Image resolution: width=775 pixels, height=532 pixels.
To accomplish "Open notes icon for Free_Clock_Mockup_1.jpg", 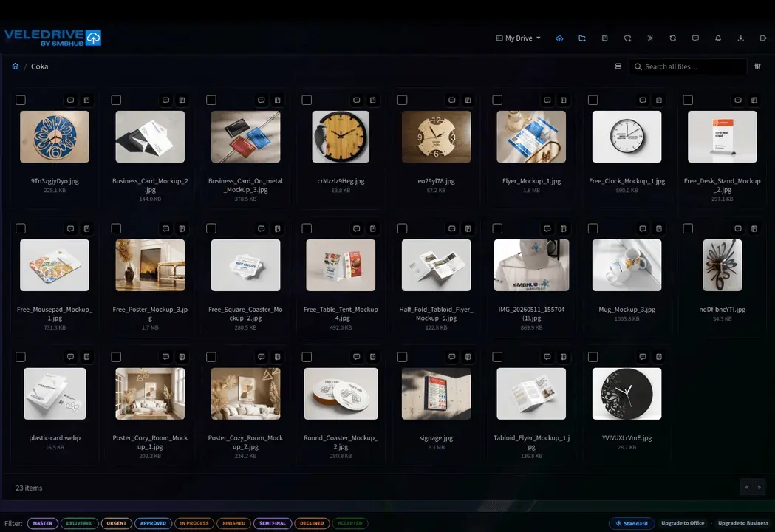I will [659, 100].
